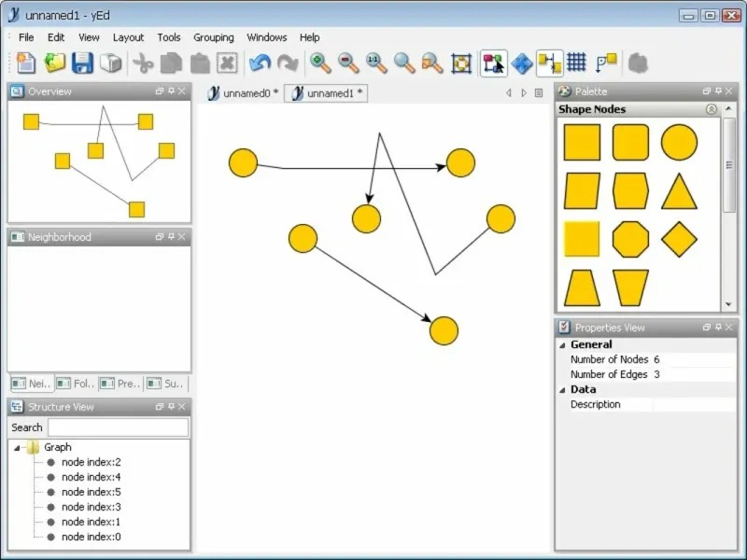Open the Windows menu

267,37
